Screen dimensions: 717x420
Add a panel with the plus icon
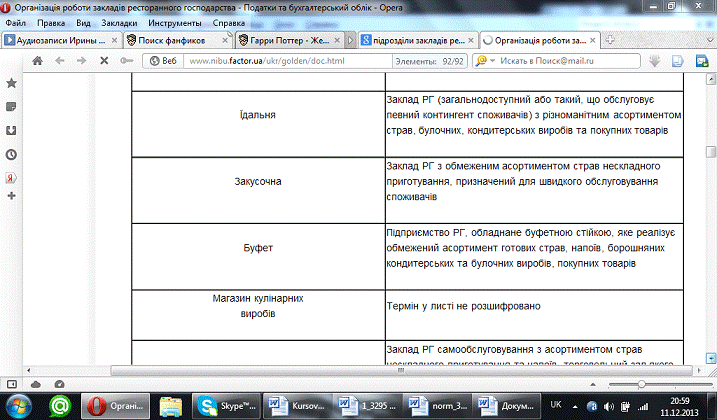click(11, 196)
